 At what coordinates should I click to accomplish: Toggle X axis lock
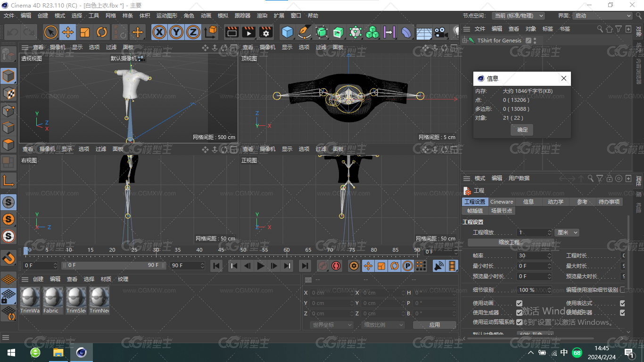(160, 32)
